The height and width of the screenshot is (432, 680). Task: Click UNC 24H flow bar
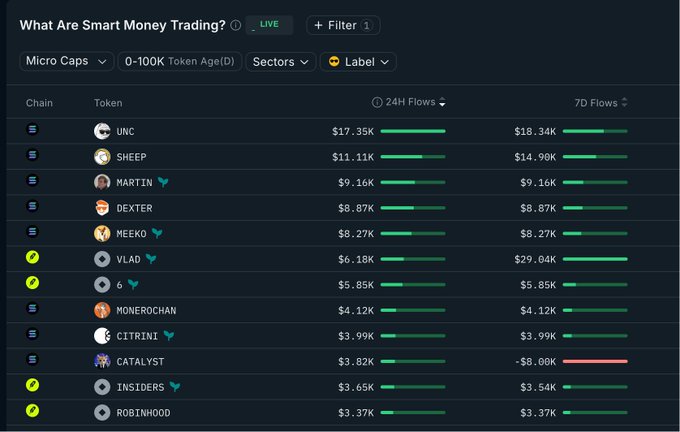(413, 131)
